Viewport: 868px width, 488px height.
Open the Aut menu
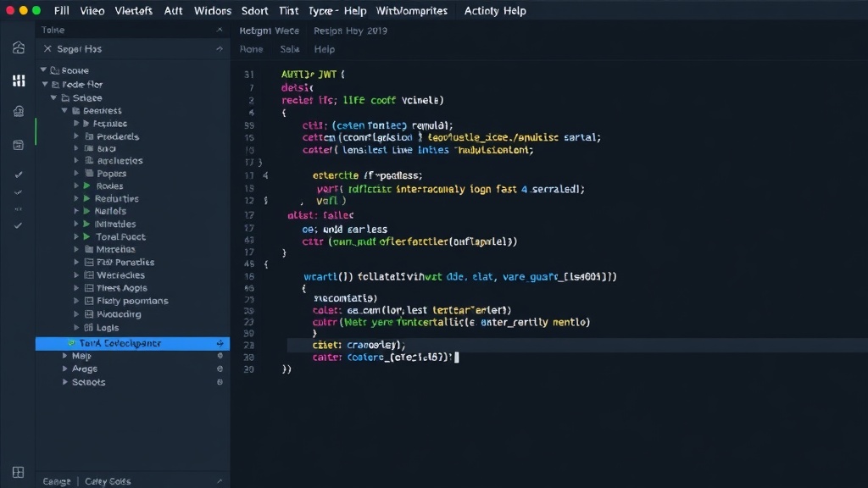point(173,10)
